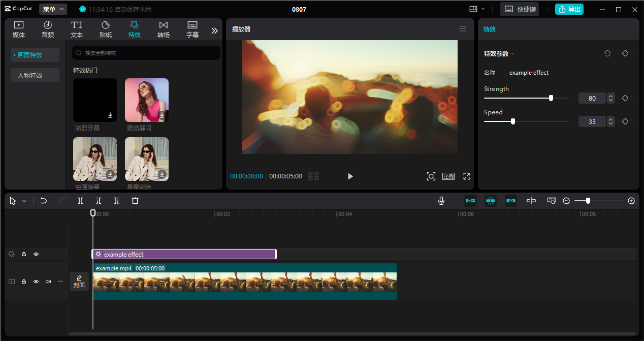Image resolution: width=644 pixels, height=341 pixels.
Task: Switch to the 转场 transitions tab
Action: [x=163, y=29]
